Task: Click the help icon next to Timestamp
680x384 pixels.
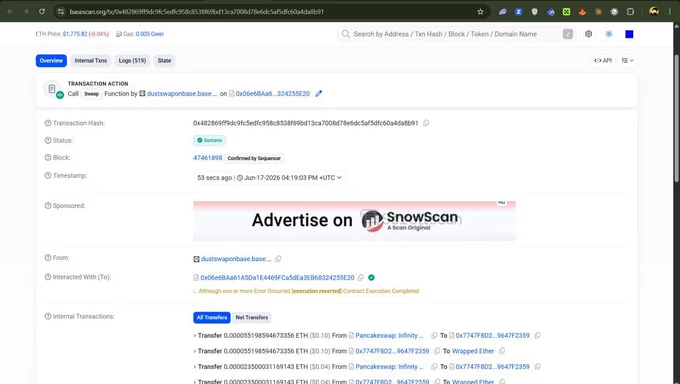Action: [48, 176]
